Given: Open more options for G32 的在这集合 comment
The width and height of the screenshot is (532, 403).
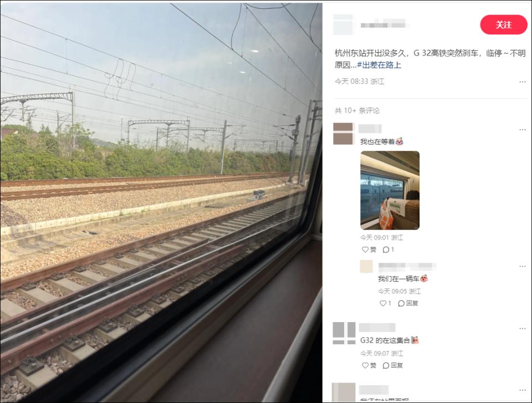Looking at the screenshot, I should tap(522, 328).
